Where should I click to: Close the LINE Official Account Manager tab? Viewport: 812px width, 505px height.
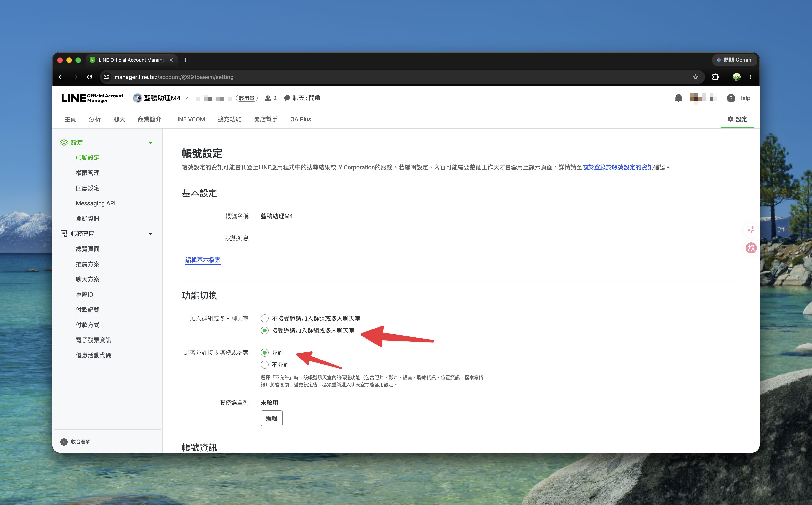(171, 60)
